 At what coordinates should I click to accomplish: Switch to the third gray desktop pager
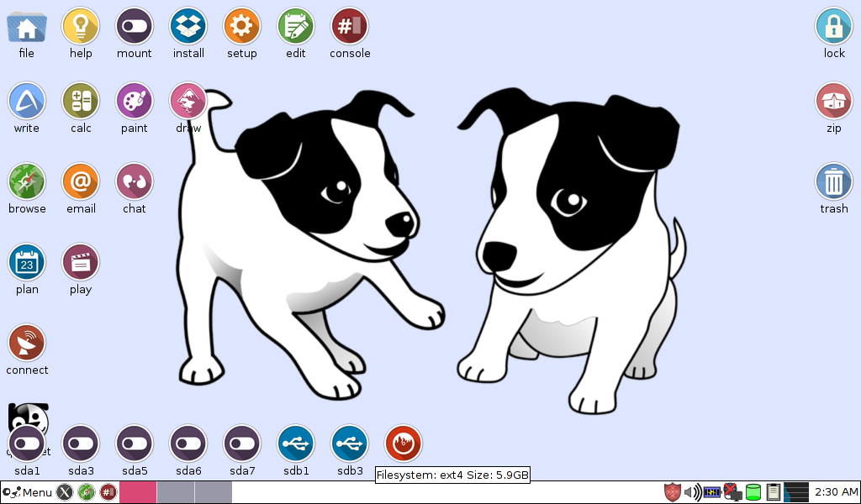click(214, 492)
